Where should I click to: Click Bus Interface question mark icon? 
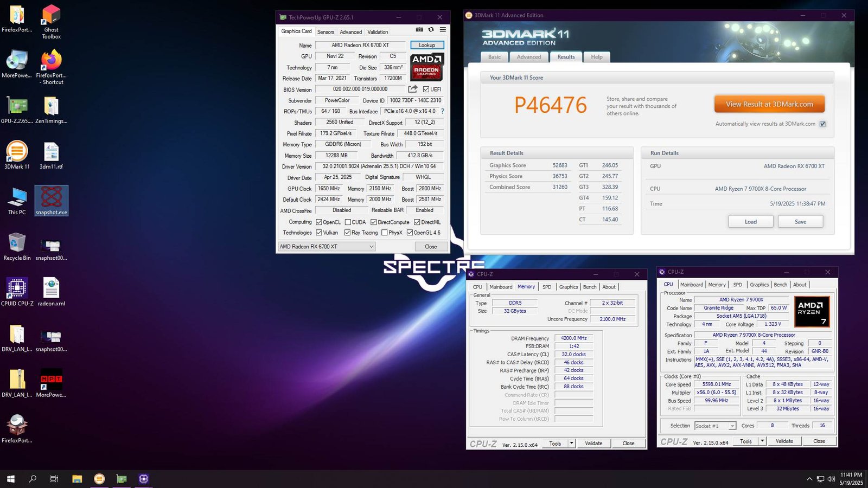pyautogui.click(x=443, y=111)
